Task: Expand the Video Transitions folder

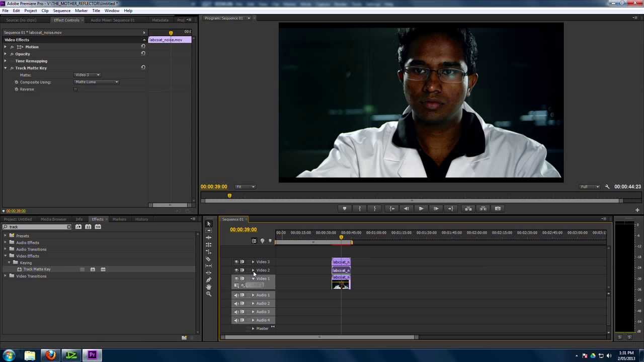Action: coord(5,276)
